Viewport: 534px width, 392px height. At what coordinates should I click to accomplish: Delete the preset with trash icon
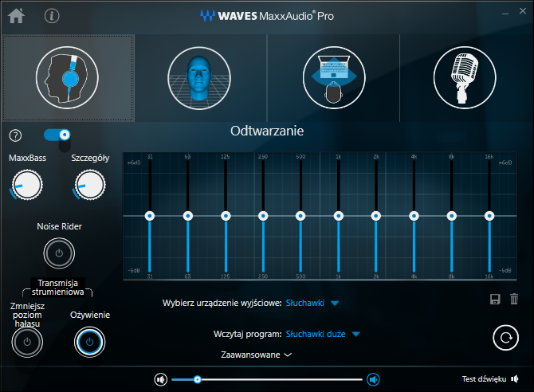tap(514, 299)
